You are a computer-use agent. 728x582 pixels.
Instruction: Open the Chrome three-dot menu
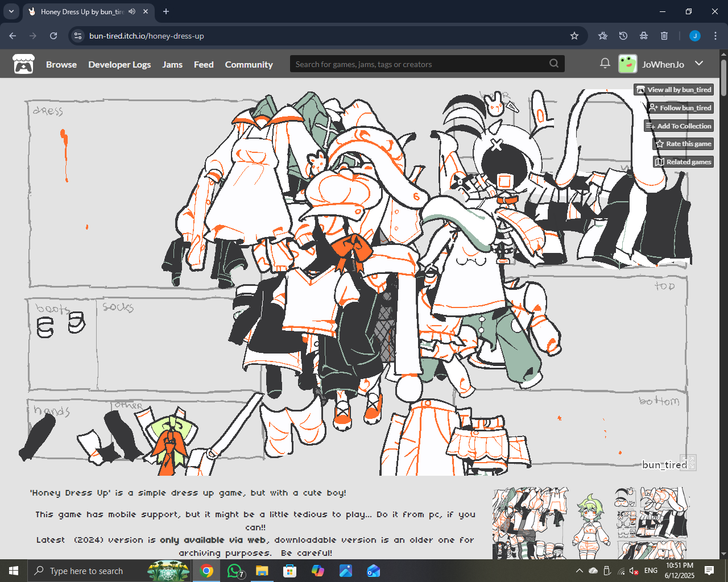[x=715, y=36]
